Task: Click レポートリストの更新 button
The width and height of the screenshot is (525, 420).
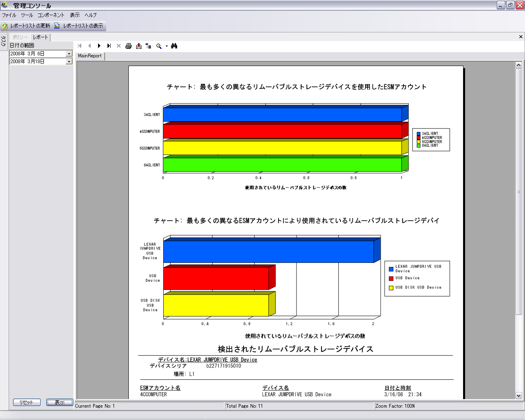Action: point(26,26)
